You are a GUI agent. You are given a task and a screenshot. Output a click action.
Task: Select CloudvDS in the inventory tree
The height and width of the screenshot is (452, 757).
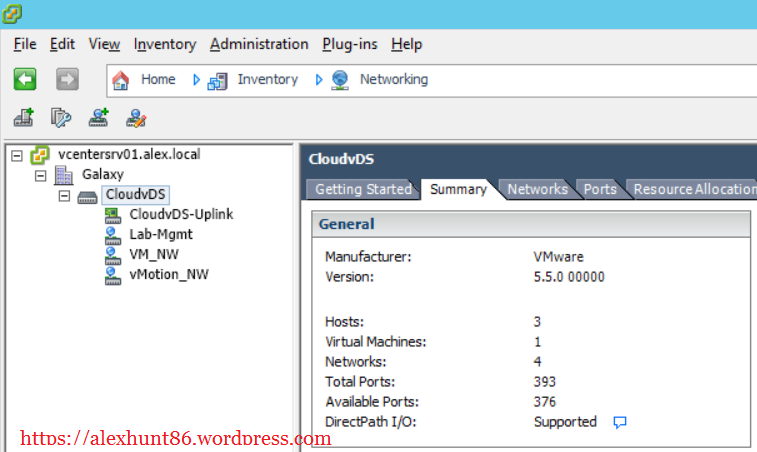coord(136,195)
